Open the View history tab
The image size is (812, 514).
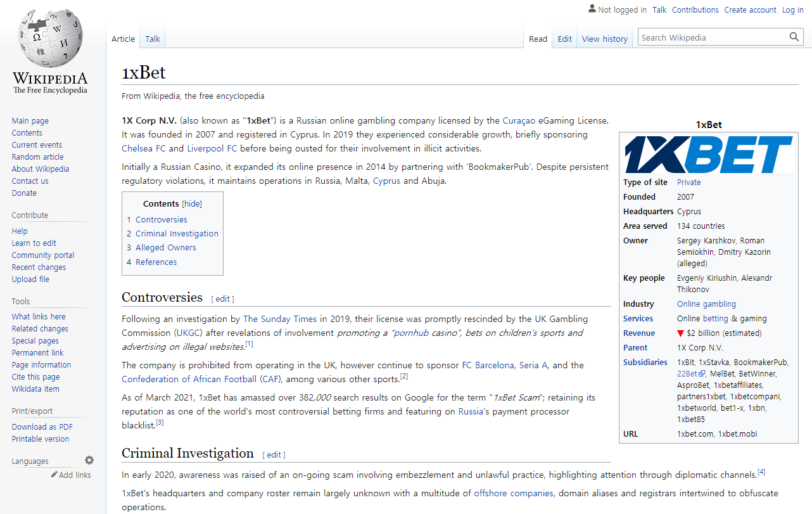(x=605, y=39)
